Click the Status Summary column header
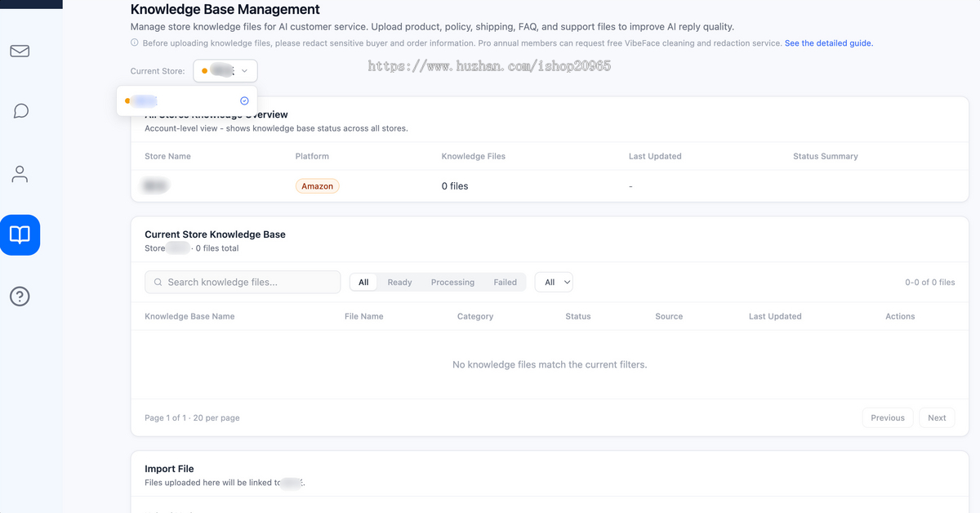 pyautogui.click(x=826, y=156)
